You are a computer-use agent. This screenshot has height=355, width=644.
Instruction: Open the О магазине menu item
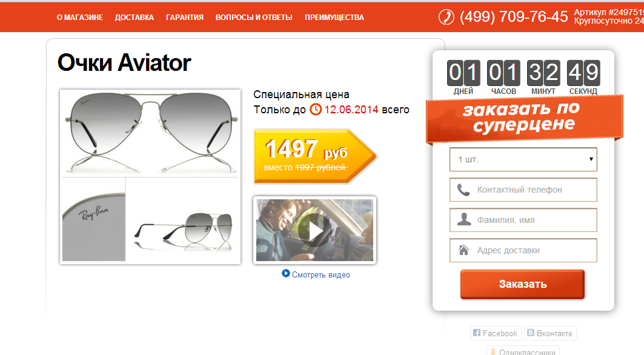coord(80,17)
